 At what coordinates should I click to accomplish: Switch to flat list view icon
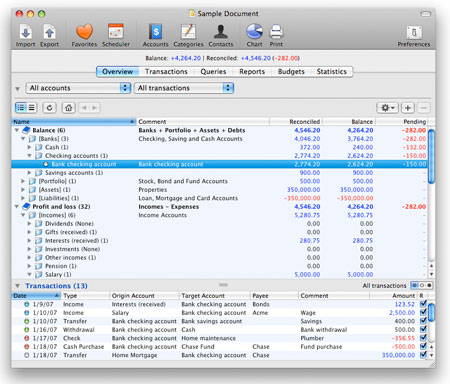32,108
